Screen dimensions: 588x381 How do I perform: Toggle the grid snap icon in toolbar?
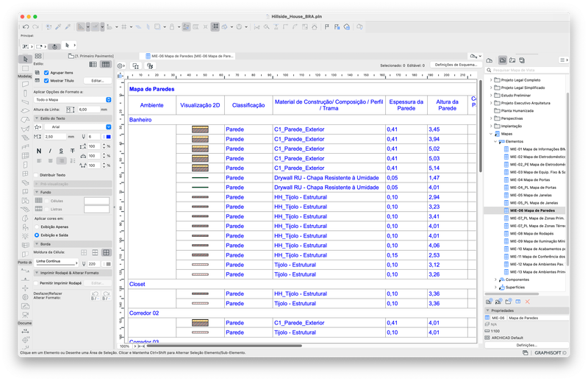click(124, 27)
